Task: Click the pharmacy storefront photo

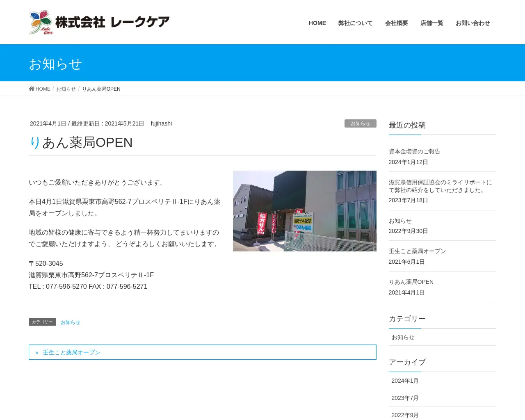Action: point(305,211)
